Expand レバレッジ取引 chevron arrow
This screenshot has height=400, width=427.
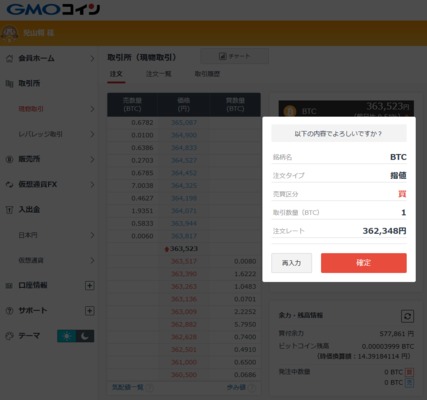(92, 134)
